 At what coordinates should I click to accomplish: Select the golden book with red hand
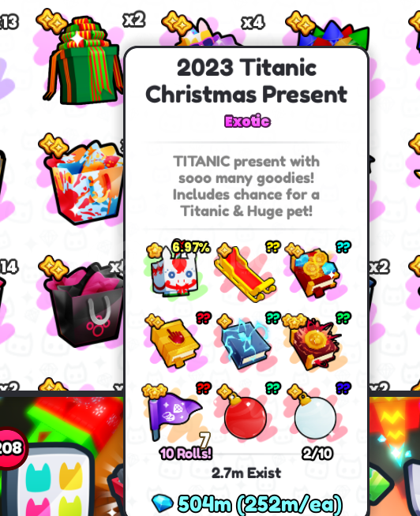[x=174, y=342]
